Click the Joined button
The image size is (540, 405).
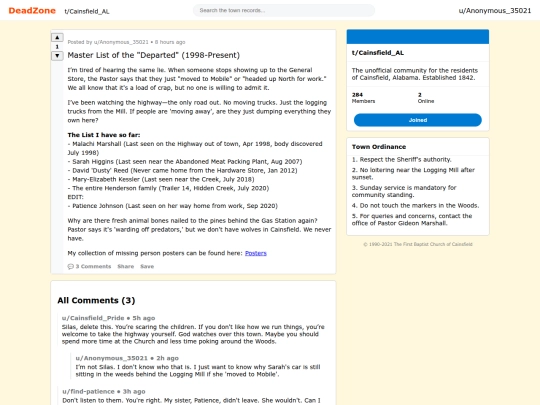[418, 120]
